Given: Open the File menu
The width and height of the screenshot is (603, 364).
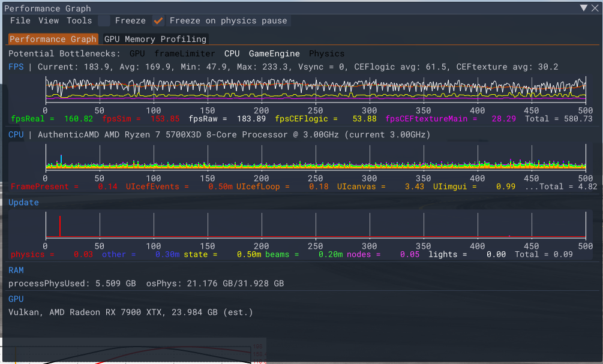Looking at the screenshot, I should point(20,21).
